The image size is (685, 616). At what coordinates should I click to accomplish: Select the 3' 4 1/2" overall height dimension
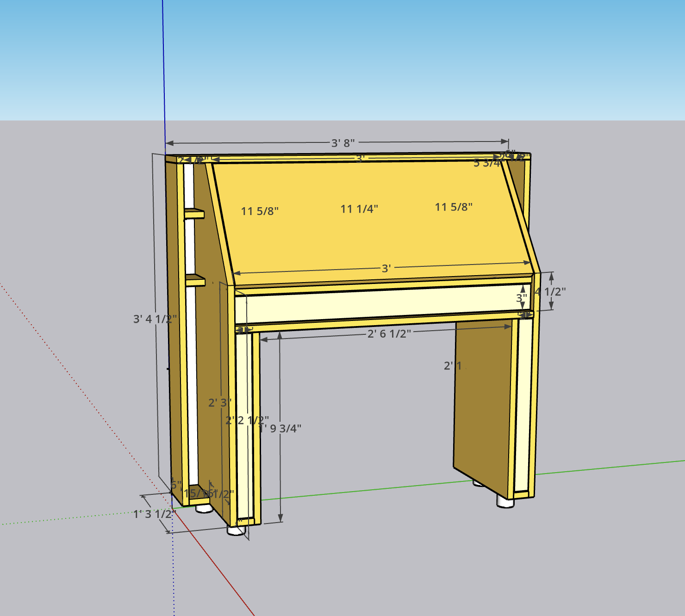click(x=155, y=319)
